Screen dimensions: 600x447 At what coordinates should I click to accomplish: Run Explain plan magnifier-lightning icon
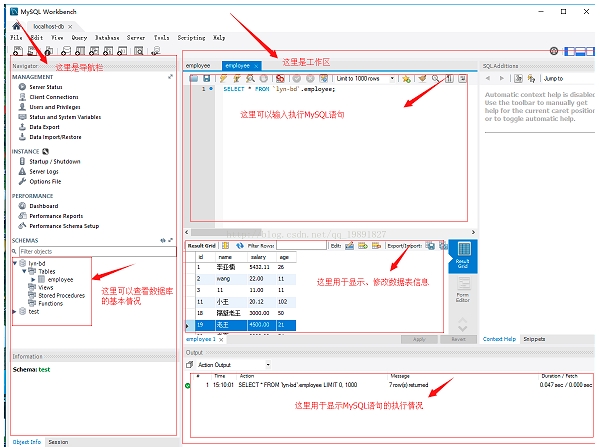(x=250, y=78)
